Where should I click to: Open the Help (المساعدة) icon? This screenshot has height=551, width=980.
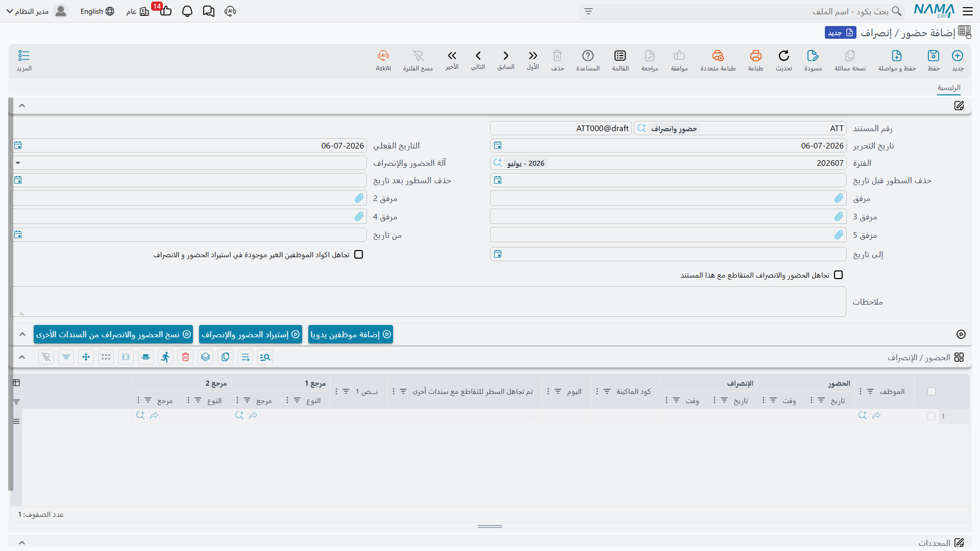click(588, 56)
